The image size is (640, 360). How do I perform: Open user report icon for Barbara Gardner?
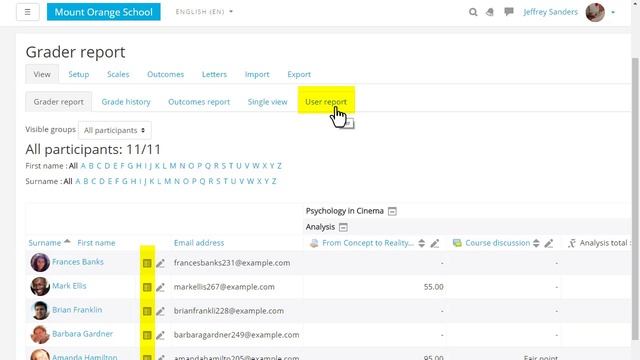click(147, 336)
